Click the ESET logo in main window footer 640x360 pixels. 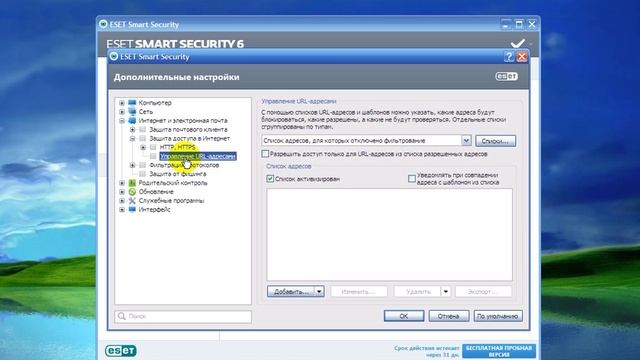pyautogui.click(x=121, y=351)
